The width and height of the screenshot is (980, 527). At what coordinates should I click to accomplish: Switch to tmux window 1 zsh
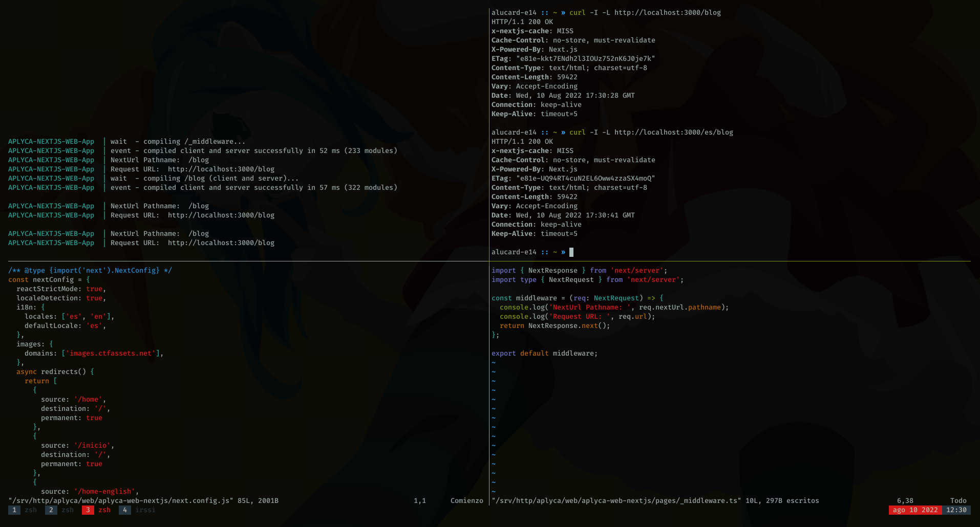pyautogui.click(x=23, y=510)
